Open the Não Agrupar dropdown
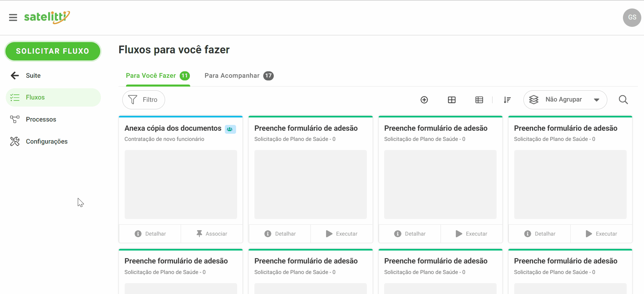Viewport: 644px width, 294px height. click(565, 100)
